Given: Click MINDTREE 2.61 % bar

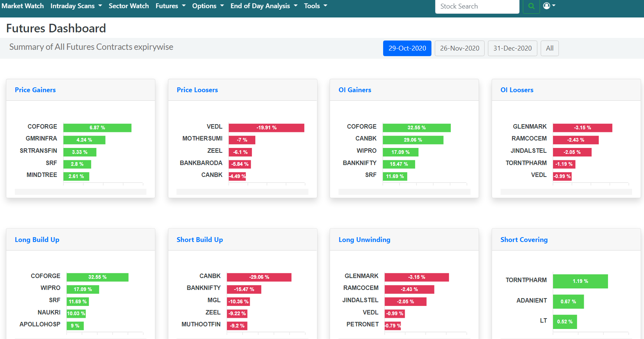Looking at the screenshot, I should 76,177.
